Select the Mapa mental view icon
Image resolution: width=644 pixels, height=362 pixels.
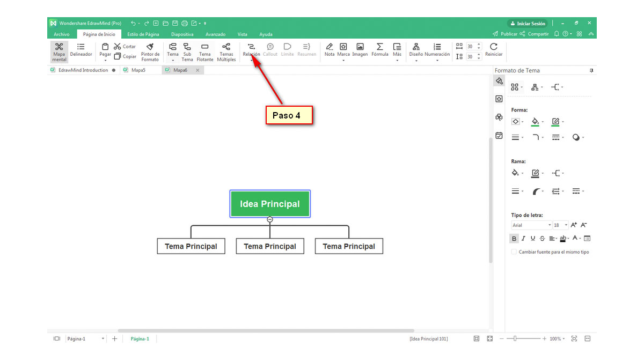(59, 47)
